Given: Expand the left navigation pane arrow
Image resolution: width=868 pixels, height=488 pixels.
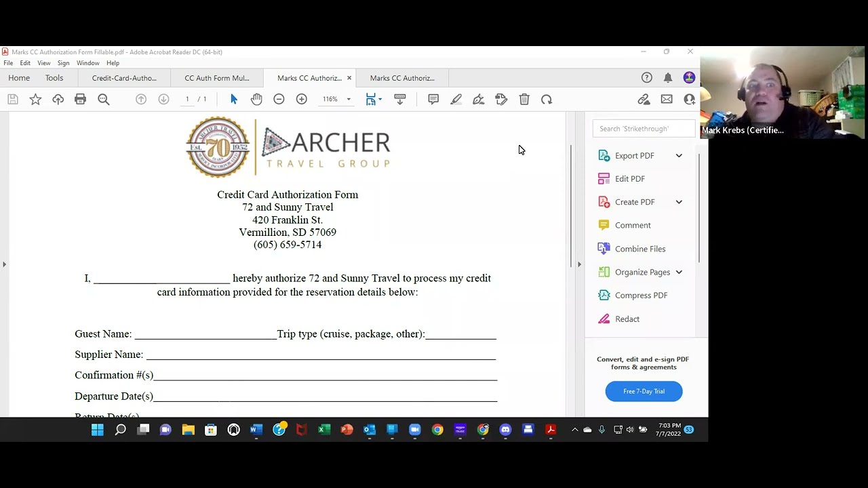Looking at the screenshot, I should 4,264.
